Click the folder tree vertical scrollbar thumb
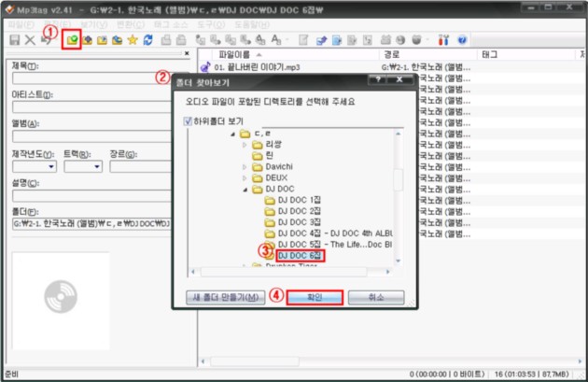 click(x=399, y=179)
